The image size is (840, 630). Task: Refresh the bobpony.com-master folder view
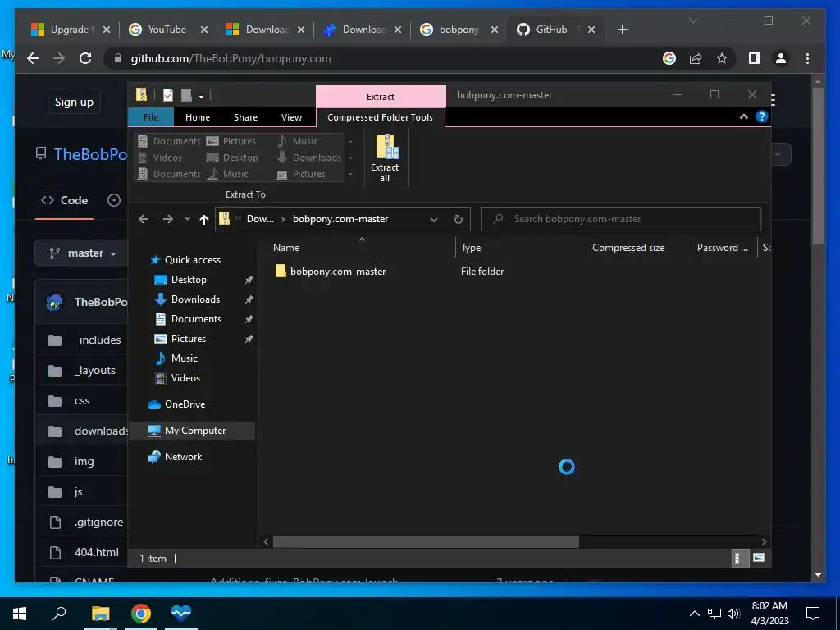point(458,219)
